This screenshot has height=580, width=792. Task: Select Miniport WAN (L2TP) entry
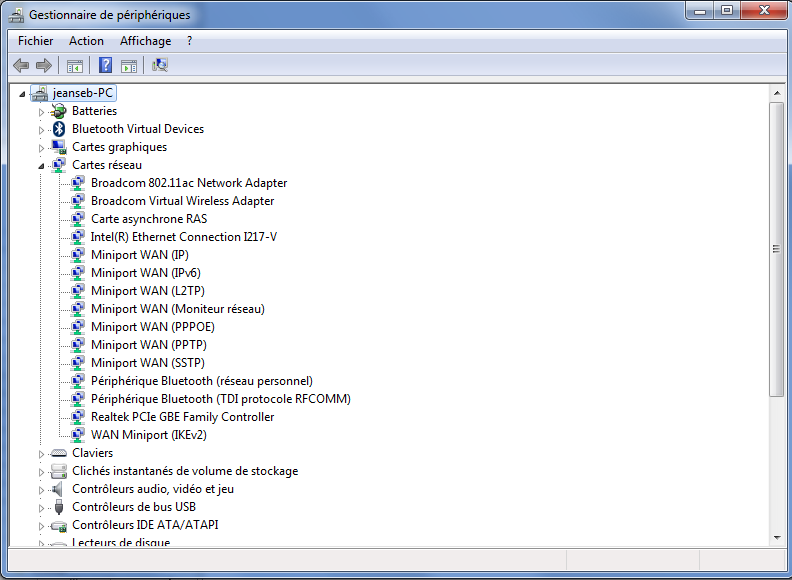pyautogui.click(x=147, y=291)
